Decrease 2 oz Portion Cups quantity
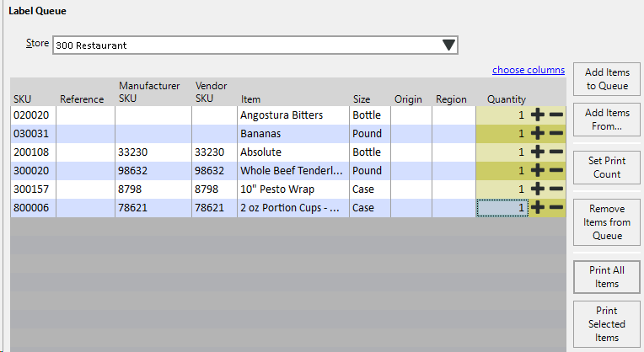This screenshot has height=352, width=644. (556, 207)
